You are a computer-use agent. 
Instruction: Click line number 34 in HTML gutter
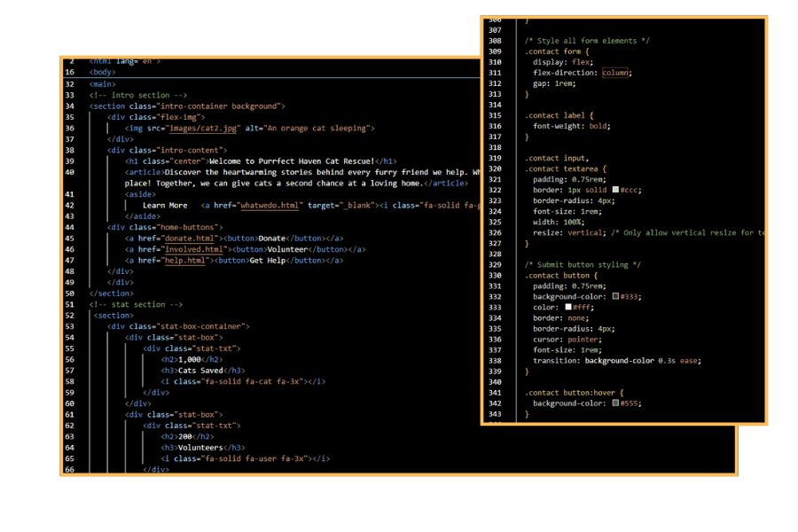pyautogui.click(x=69, y=106)
